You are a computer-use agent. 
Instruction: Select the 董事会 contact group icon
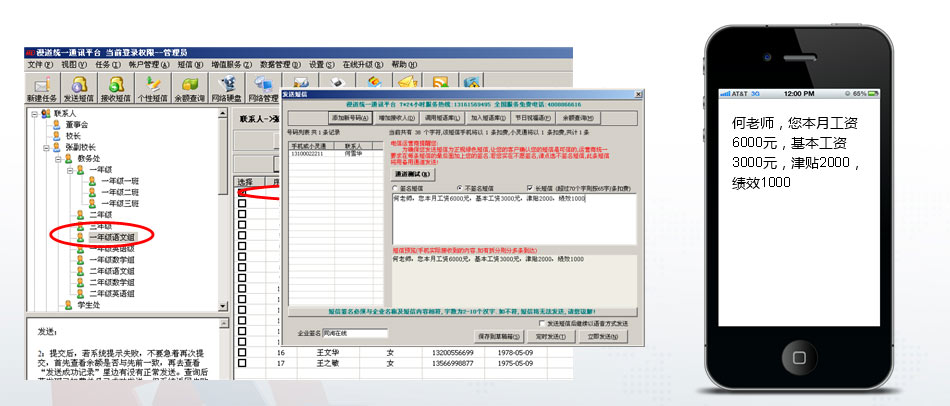click(56, 125)
